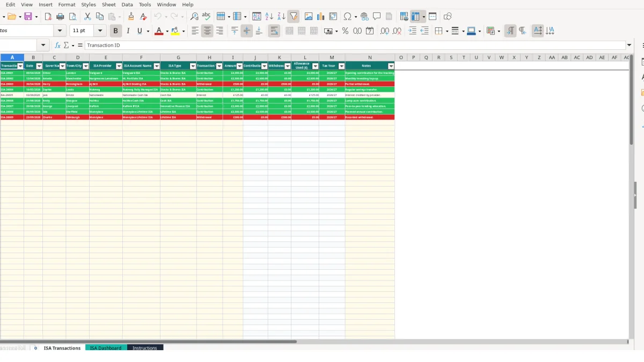The height and width of the screenshot is (362, 644).
Task: Open the Styles menu
Action: (x=89, y=4)
